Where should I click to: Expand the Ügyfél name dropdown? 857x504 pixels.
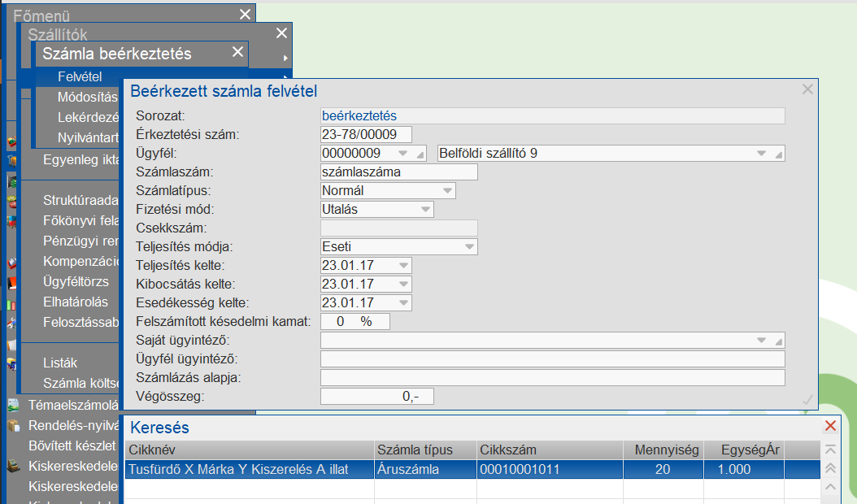(762, 154)
